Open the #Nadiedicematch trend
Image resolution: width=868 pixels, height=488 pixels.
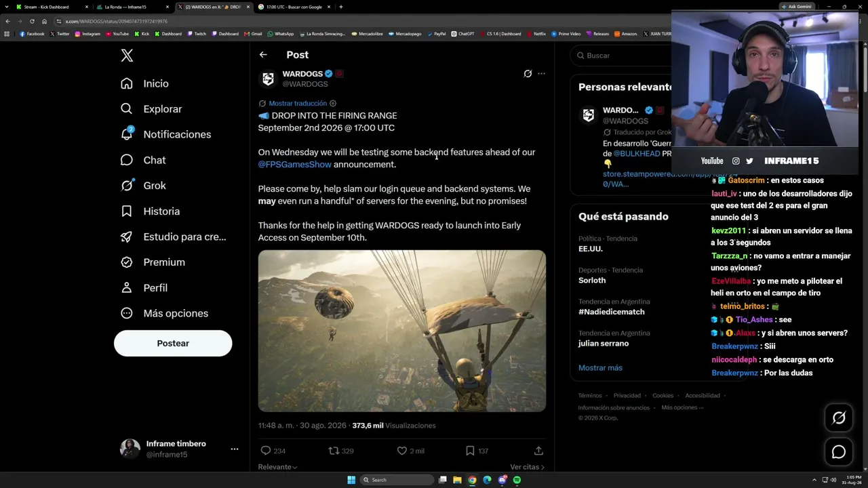[x=612, y=312]
